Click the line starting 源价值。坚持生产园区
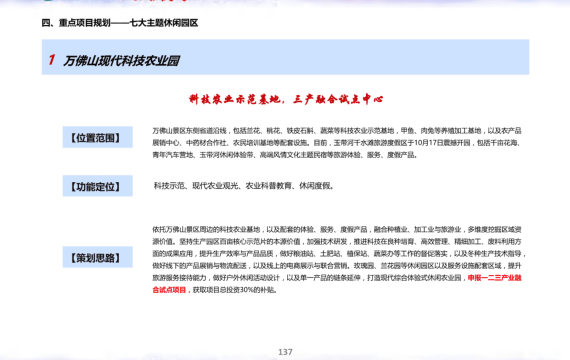Viewport: 570px width, 360px height. [x=337, y=241]
